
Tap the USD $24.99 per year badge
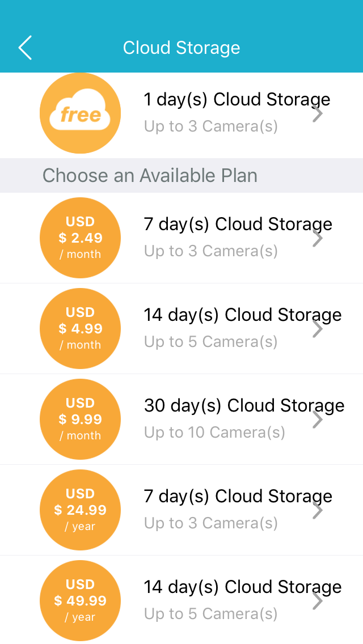[80, 510]
